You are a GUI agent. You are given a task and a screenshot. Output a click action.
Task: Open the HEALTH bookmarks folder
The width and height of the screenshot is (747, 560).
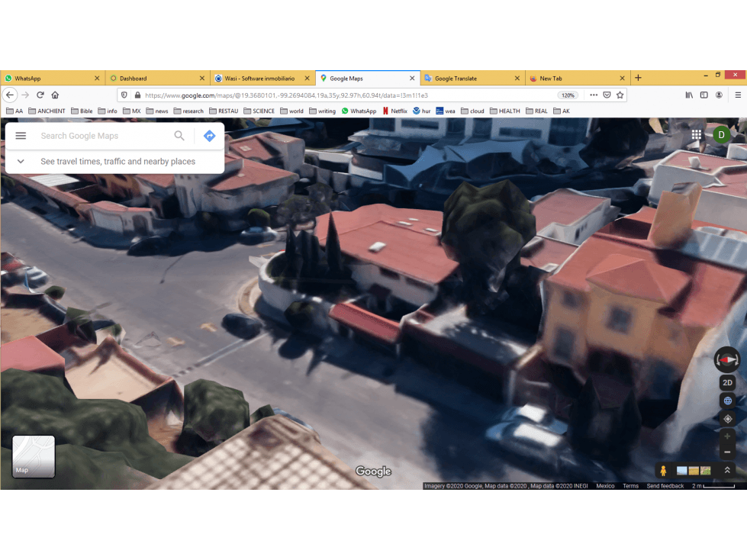(504, 111)
